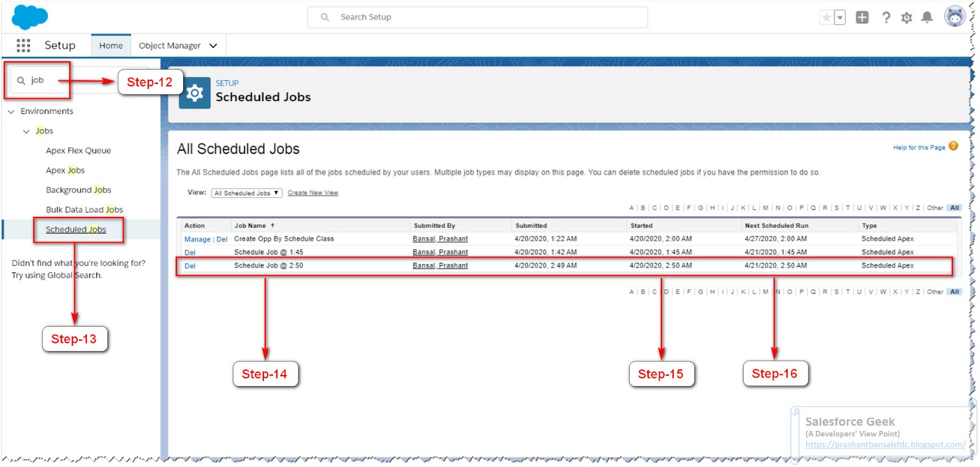Screen dimensions: 980x467
Task: Open the favorites list dropdown arrow
Action: click(x=840, y=18)
